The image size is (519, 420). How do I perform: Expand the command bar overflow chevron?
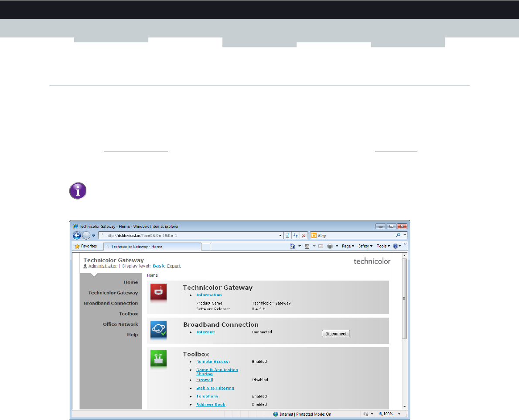(405, 244)
